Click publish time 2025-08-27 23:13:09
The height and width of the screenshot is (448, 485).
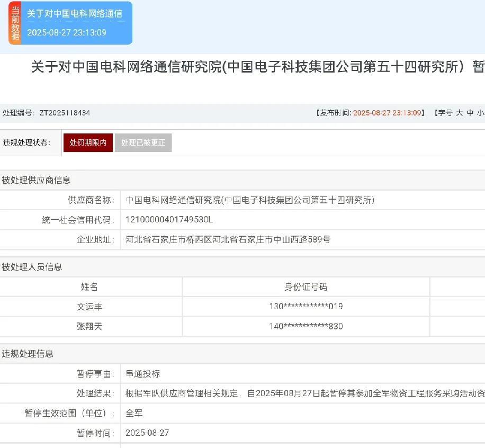387,113
